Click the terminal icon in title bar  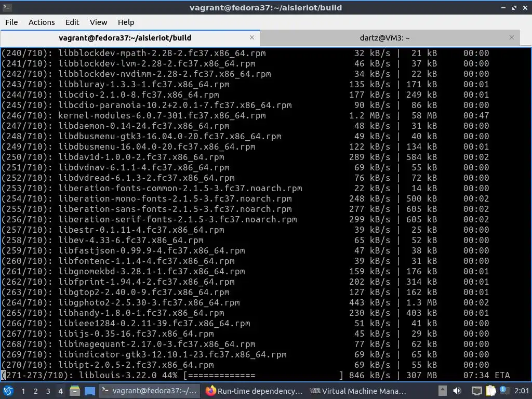pyautogui.click(x=7, y=7)
